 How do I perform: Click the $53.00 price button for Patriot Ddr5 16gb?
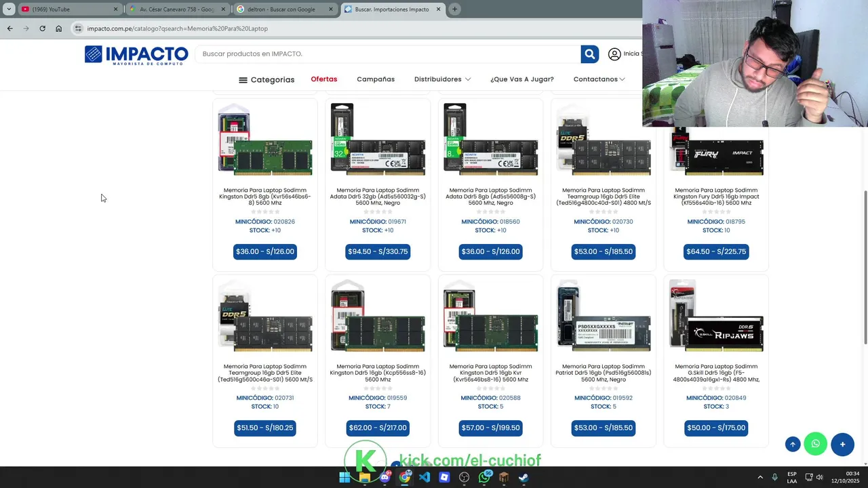pyautogui.click(x=604, y=428)
